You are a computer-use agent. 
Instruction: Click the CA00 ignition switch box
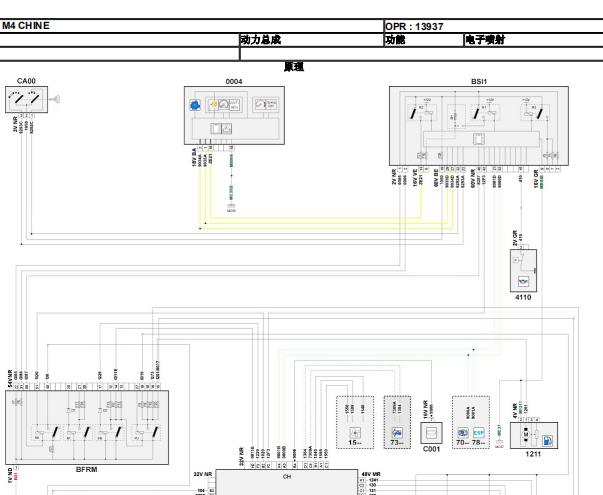(27, 100)
